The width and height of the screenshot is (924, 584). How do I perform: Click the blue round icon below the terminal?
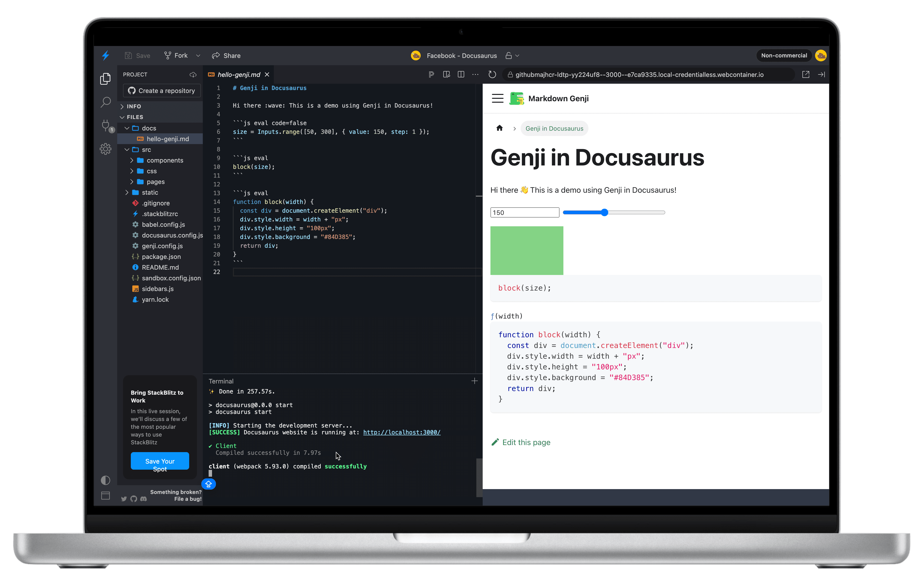pos(209,484)
